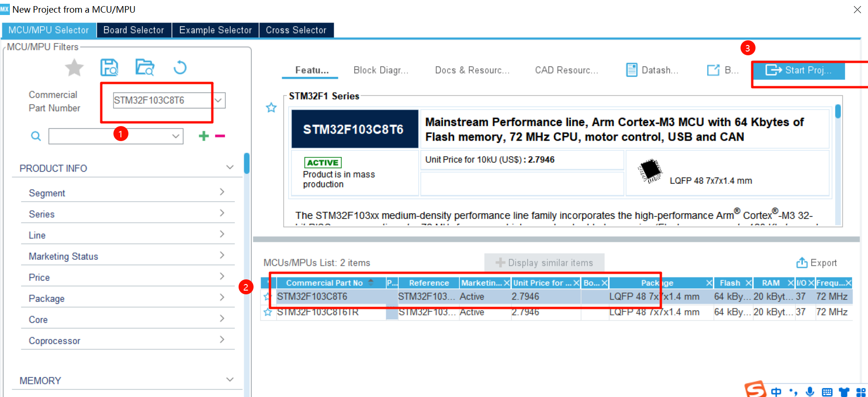Click Display similar items button
Screen dimensions: 868x397
click(544, 263)
